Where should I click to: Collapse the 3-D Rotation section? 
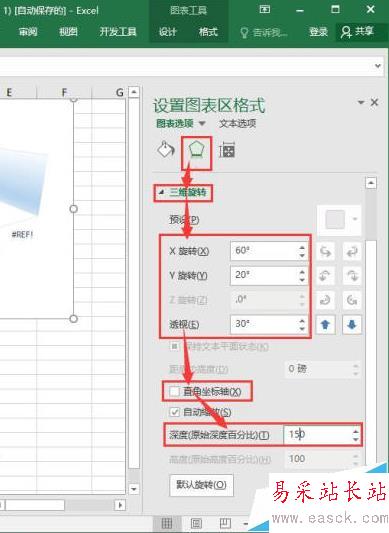[x=161, y=192]
